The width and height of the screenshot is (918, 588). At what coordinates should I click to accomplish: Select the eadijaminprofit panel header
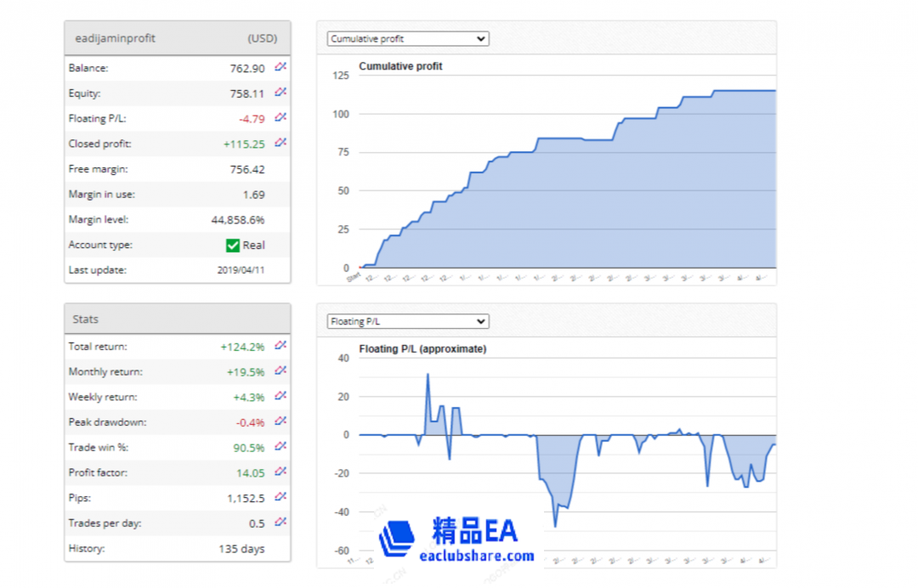pos(116,37)
